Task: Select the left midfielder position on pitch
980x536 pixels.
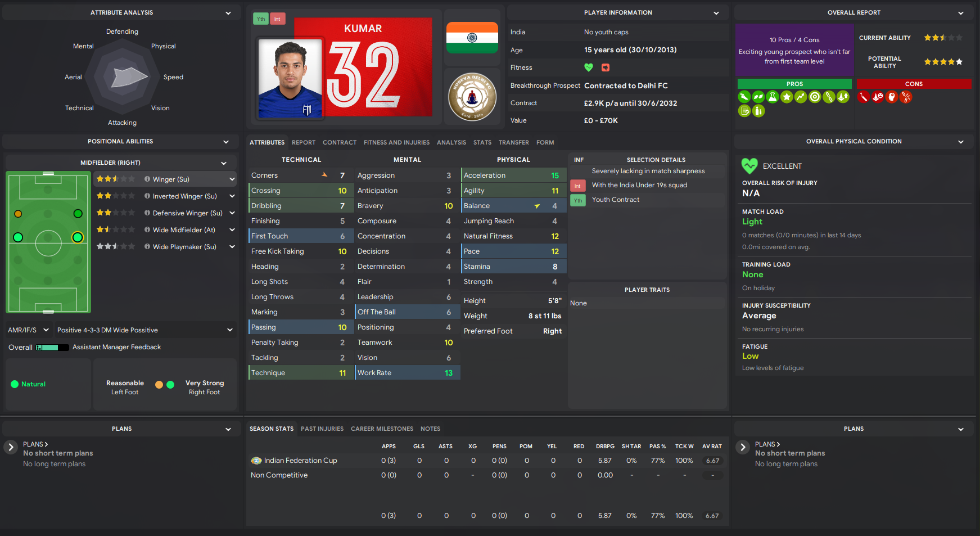Action: point(18,237)
